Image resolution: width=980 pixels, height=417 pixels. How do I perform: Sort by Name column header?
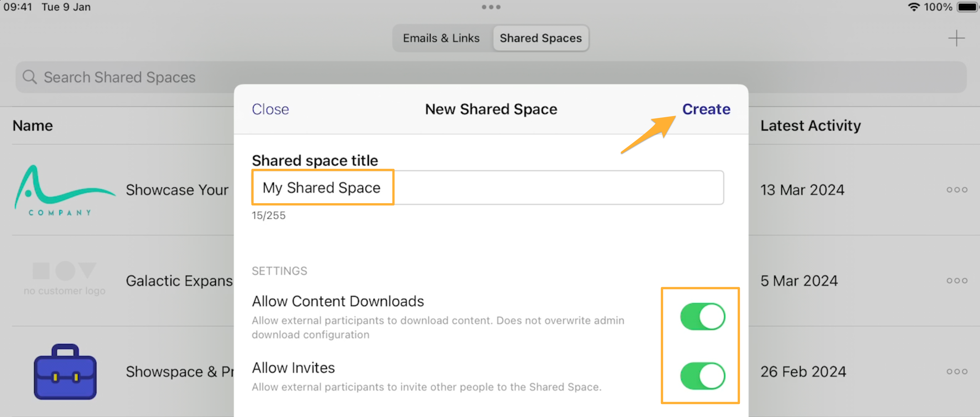(x=33, y=126)
